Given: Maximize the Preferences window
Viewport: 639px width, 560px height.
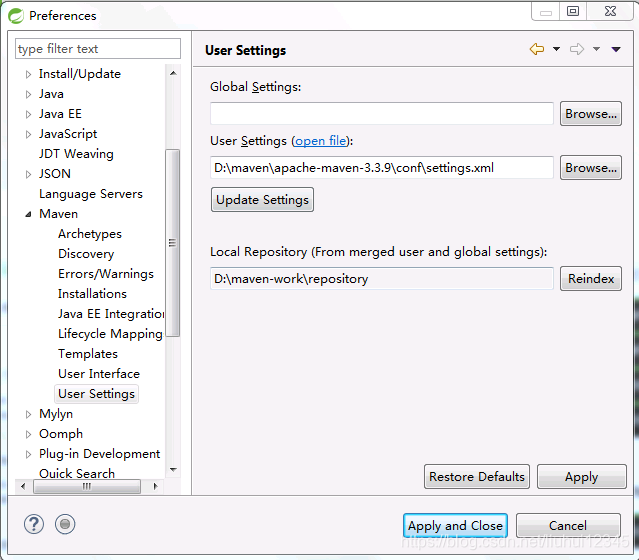Looking at the screenshot, I should pyautogui.click(x=573, y=11).
